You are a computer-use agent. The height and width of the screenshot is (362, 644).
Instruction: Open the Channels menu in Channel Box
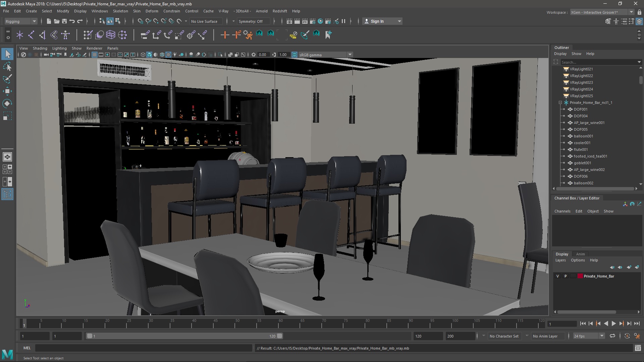(x=562, y=211)
